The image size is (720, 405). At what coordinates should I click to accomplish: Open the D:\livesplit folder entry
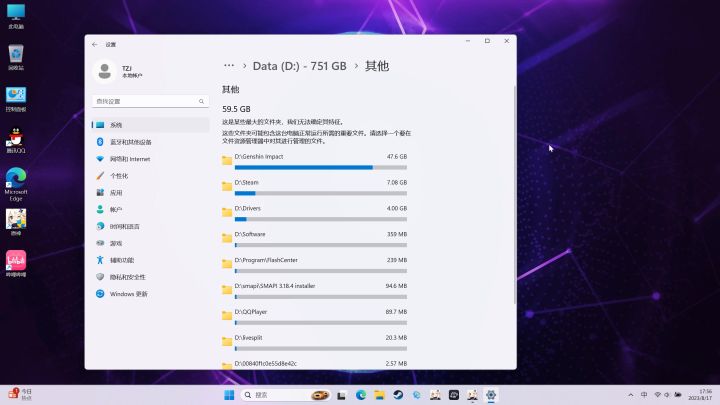[x=315, y=343]
